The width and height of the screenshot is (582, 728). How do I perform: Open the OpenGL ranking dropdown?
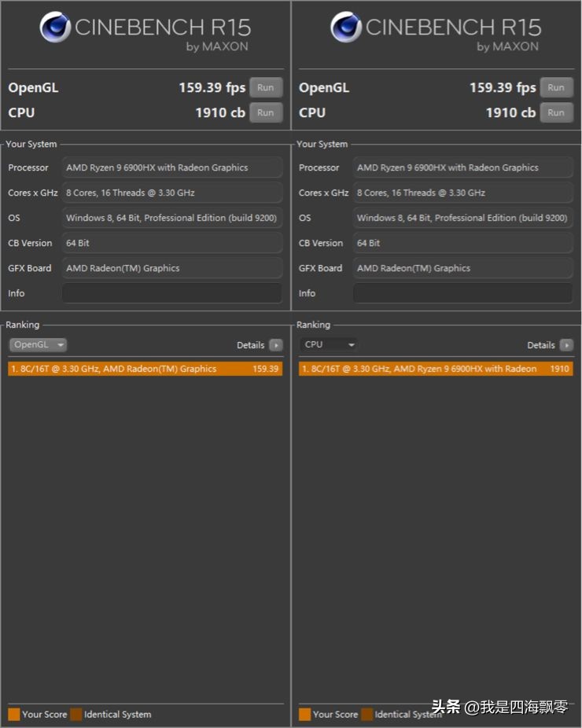38,344
